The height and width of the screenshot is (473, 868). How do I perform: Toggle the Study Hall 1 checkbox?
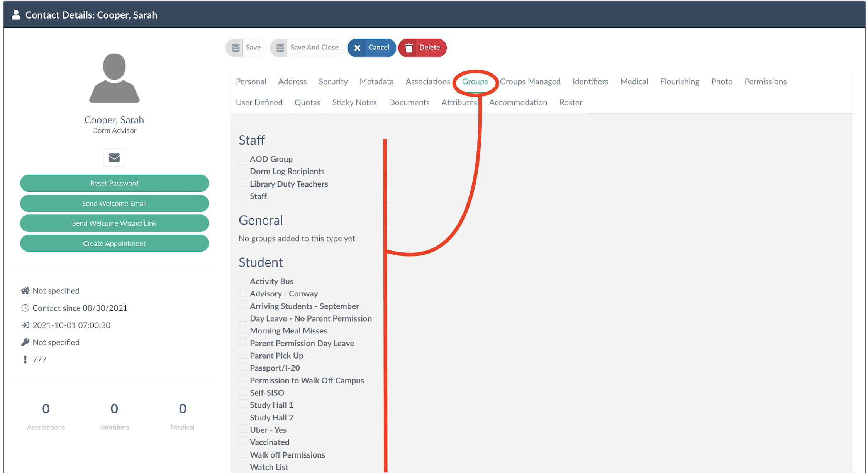[x=242, y=404]
